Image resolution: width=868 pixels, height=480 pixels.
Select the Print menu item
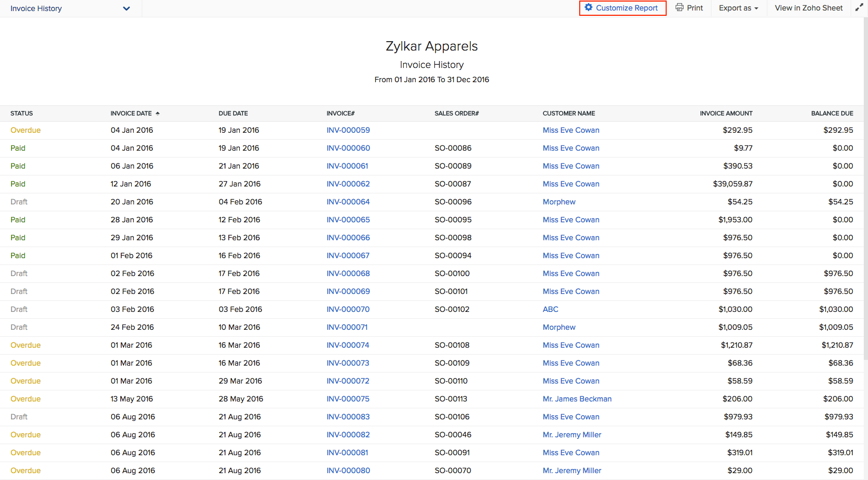689,7
